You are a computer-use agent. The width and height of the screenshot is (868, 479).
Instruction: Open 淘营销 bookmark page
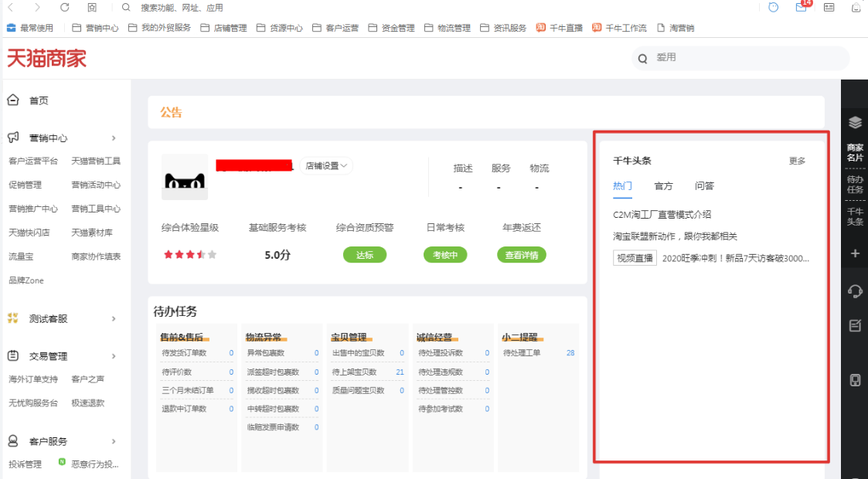(676, 28)
